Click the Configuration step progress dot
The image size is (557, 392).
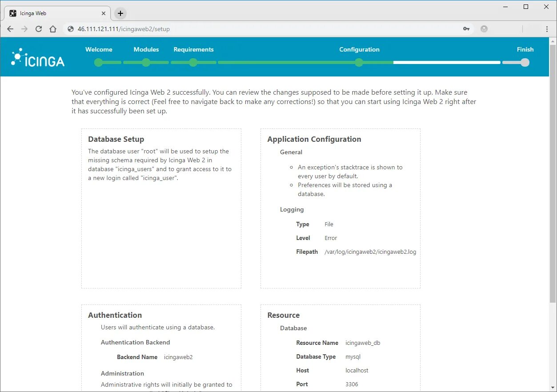(x=359, y=63)
